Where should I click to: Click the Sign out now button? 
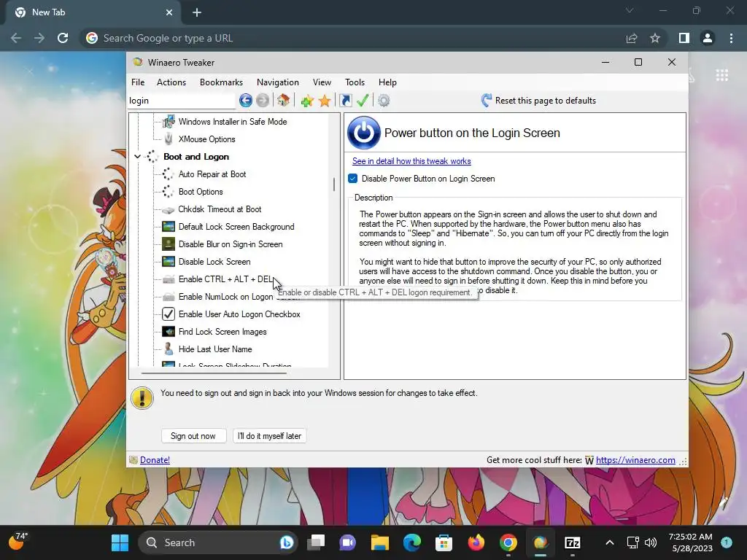tap(193, 436)
